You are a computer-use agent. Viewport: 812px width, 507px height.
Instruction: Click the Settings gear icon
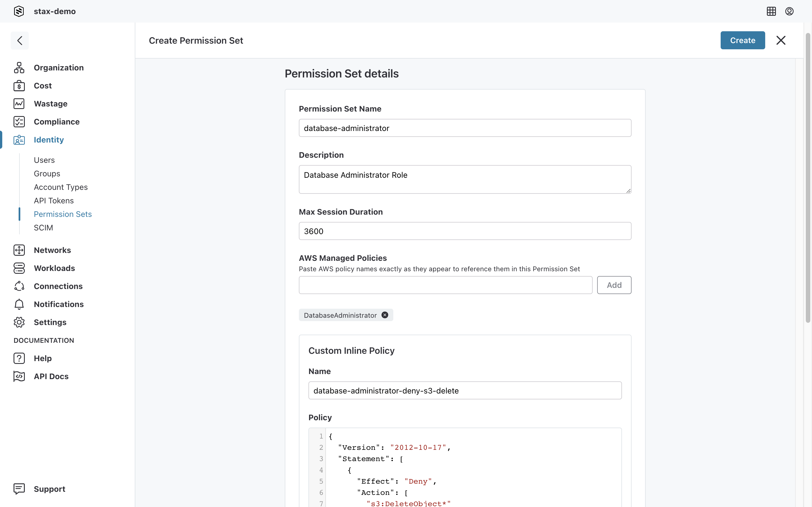coord(19,322)
